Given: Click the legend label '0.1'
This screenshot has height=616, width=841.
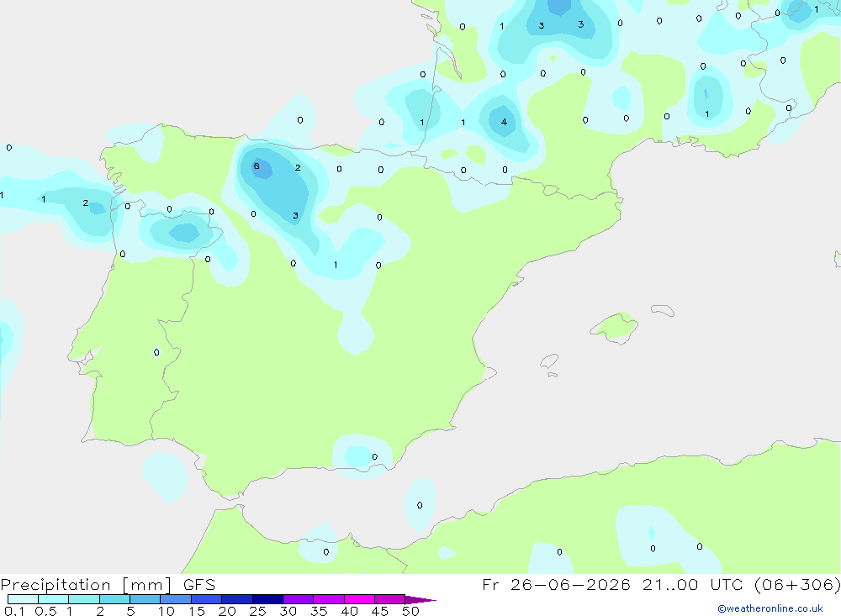Looking at the screenshot, I should point(14,611).
